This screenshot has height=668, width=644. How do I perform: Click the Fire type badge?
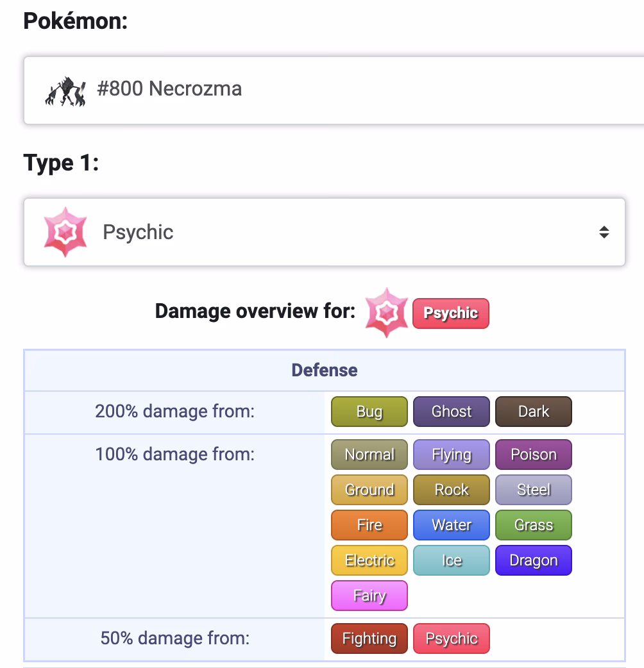point(369,525)
